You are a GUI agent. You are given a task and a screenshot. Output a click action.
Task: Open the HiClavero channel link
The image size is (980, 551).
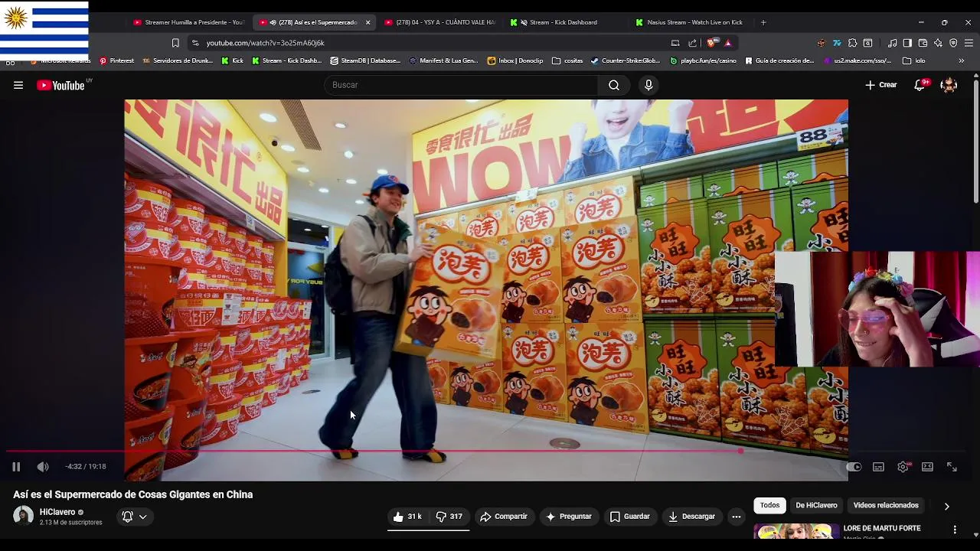tap(57, 512)
